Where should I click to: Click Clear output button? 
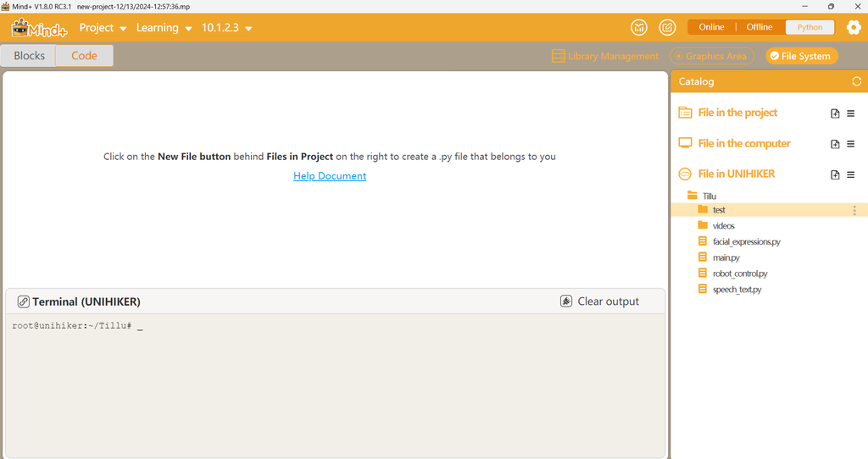point(599,301)
